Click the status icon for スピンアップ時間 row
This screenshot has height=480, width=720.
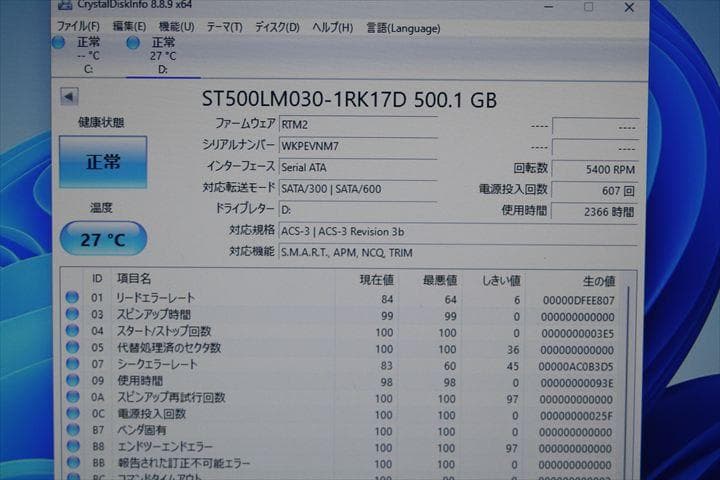pyautogui.click(x=72, y=314)
